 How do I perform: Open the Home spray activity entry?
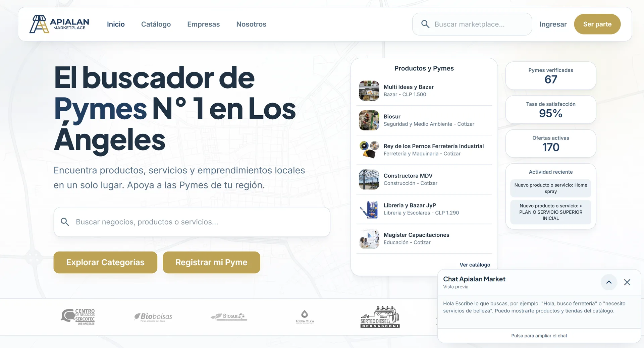coord(551,188)
